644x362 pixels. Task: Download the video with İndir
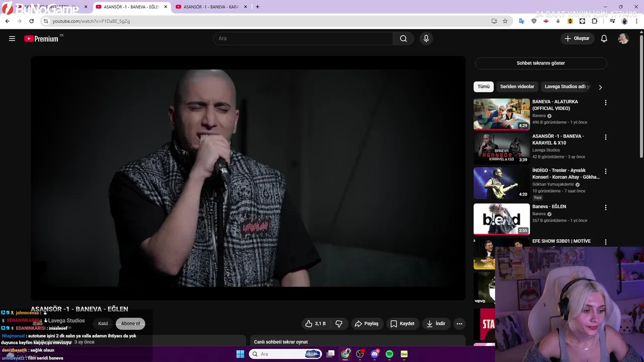click(x=436, y=324)
